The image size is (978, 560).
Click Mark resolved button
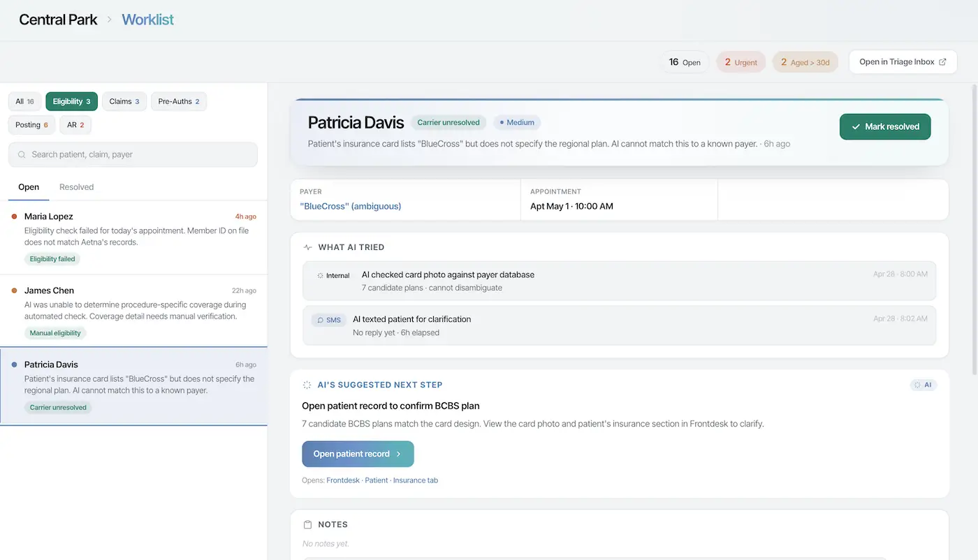(885, 126)
